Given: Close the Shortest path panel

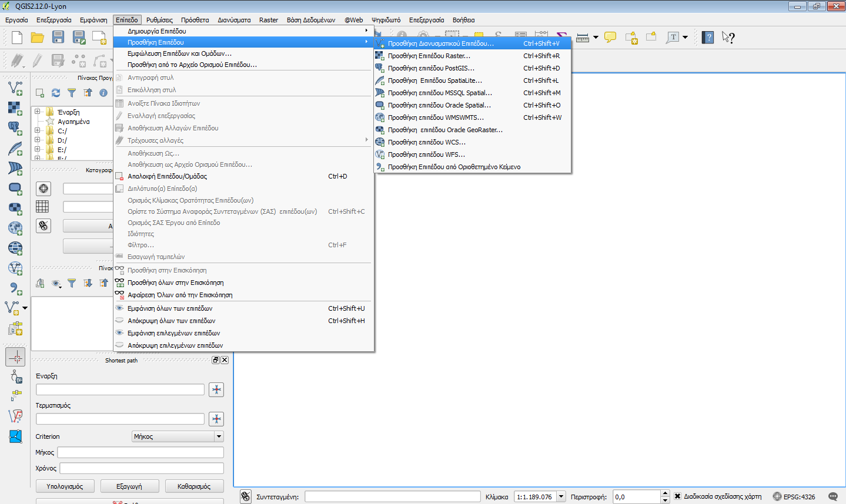Looking at the screenshot, I should click(x=225, y=360).
